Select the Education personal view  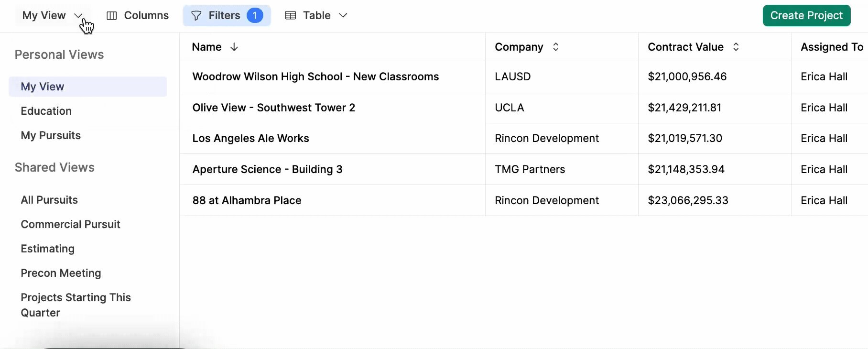[46, 111]
